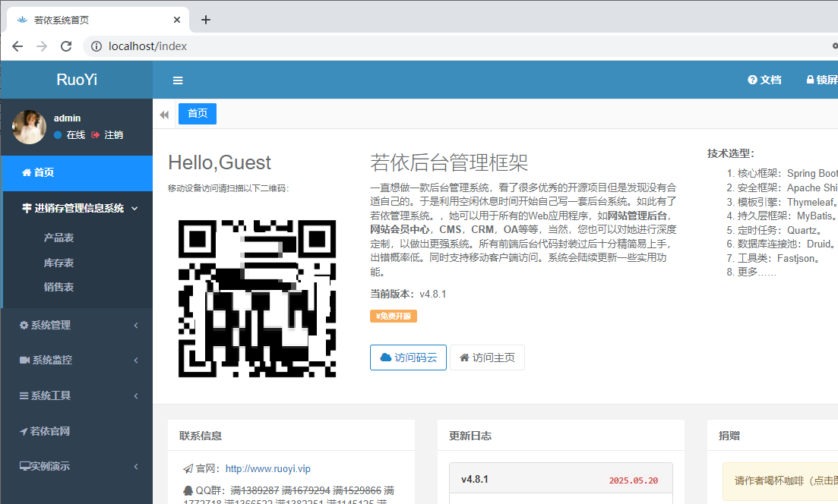The width and height of the screenshot is (838, 504).
Task: Click the QR code image
Action: (257, 298)
